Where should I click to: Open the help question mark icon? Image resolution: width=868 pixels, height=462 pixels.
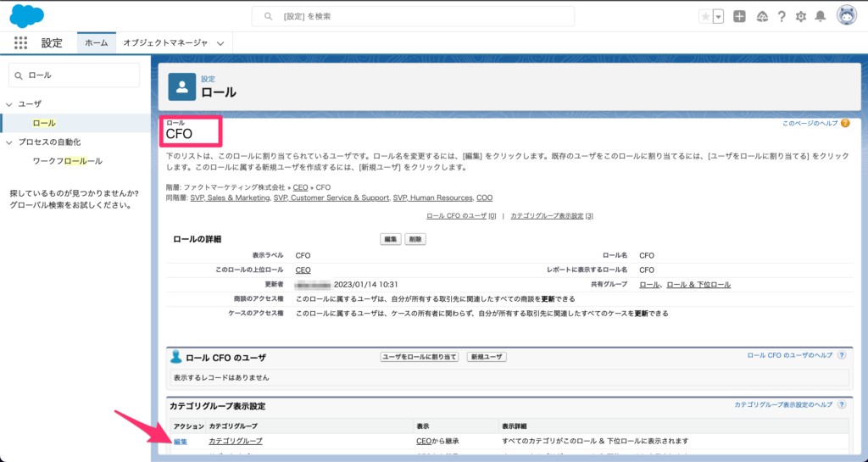tap(781, 17)
